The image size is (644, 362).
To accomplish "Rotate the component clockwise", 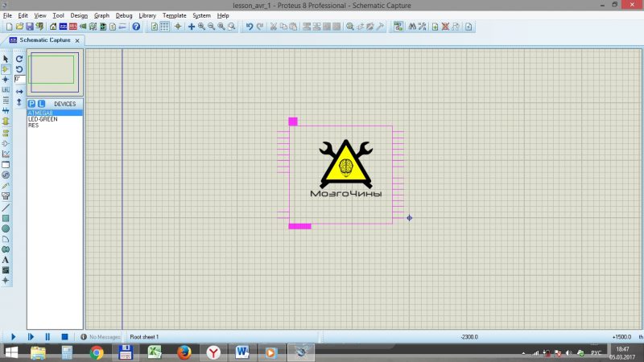I will pos(19,59).
